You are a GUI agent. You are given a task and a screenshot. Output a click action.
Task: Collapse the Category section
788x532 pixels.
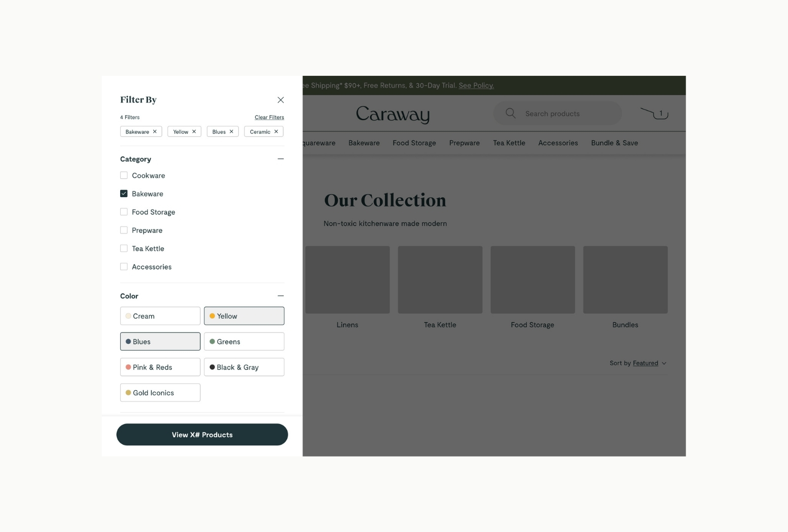281,159
